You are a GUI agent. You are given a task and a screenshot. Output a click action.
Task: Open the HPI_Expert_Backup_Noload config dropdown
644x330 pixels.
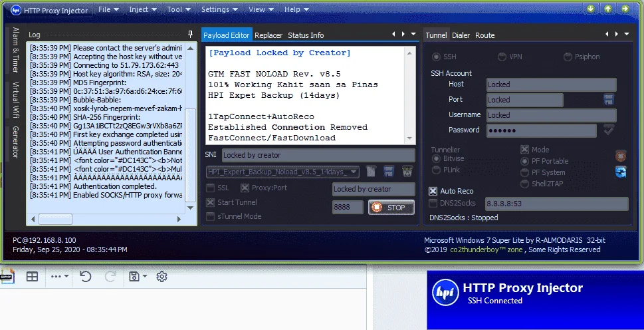pos(282,172)
